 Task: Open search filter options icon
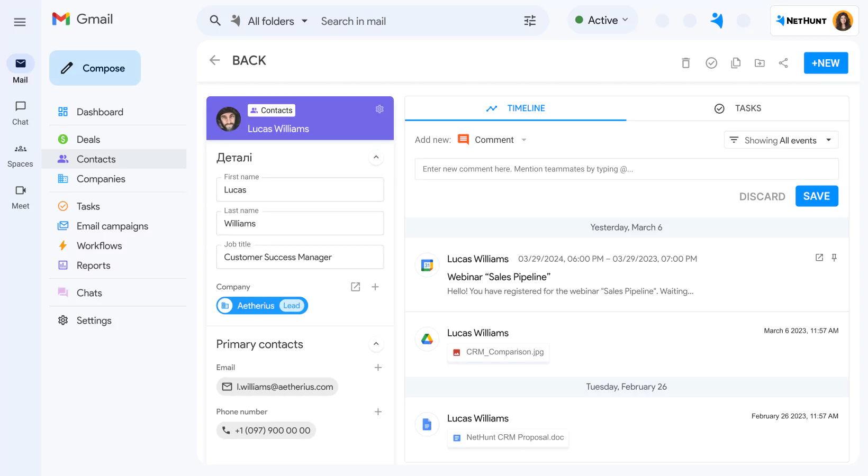(529, 20)
